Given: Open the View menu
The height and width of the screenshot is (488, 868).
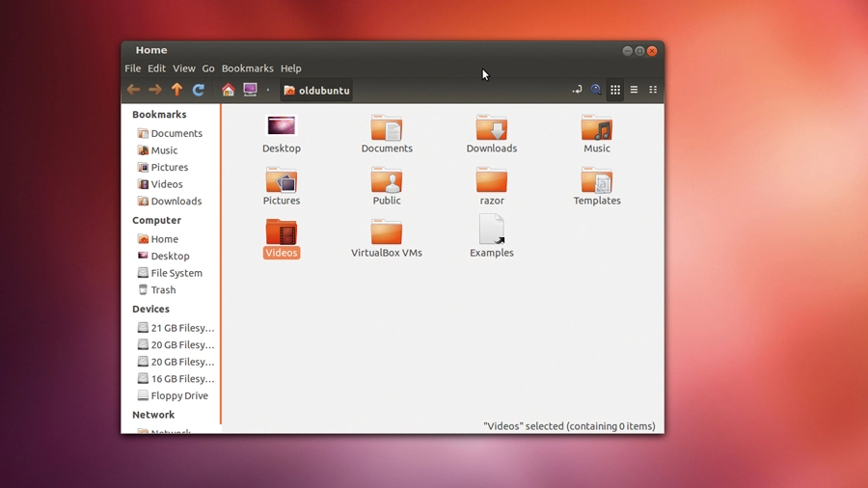Looking at the screenshot, I should 184,68.
